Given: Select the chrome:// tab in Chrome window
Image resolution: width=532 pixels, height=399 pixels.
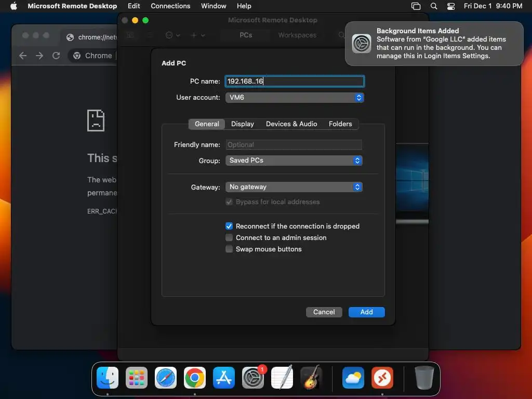Looking at the screenshot, I should 90,37.
